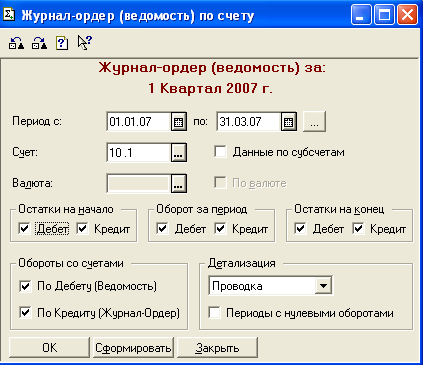Maximize the Журнал-ордер window

384,15
